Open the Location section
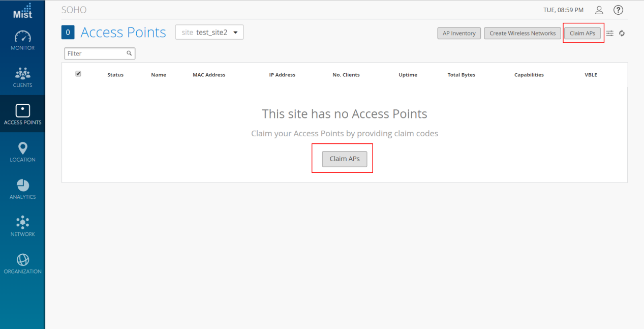This screenshot has width=644, height=329. [22, 152]
